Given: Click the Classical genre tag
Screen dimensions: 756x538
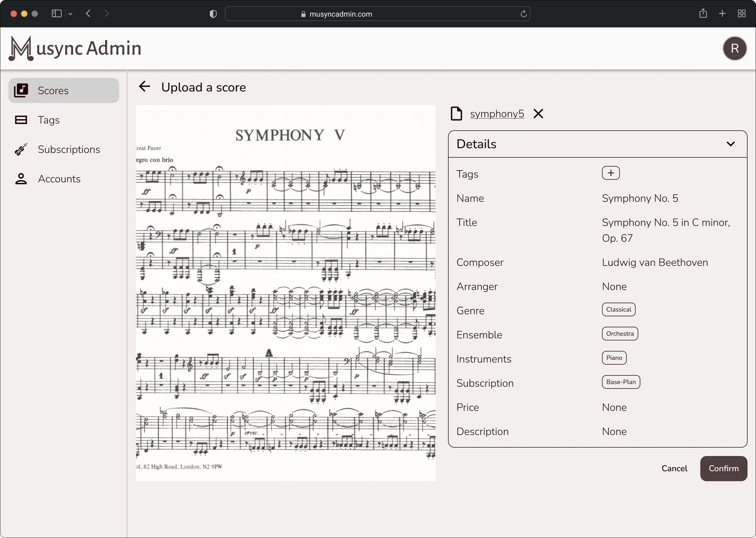Looking at the screenshot, I should 619,309.
